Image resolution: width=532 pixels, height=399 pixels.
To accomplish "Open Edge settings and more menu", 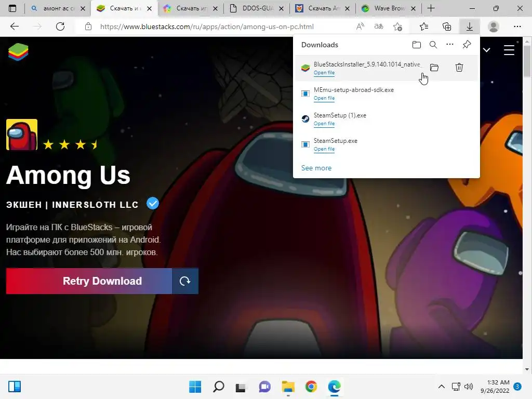I will click(x=517, y=26).
